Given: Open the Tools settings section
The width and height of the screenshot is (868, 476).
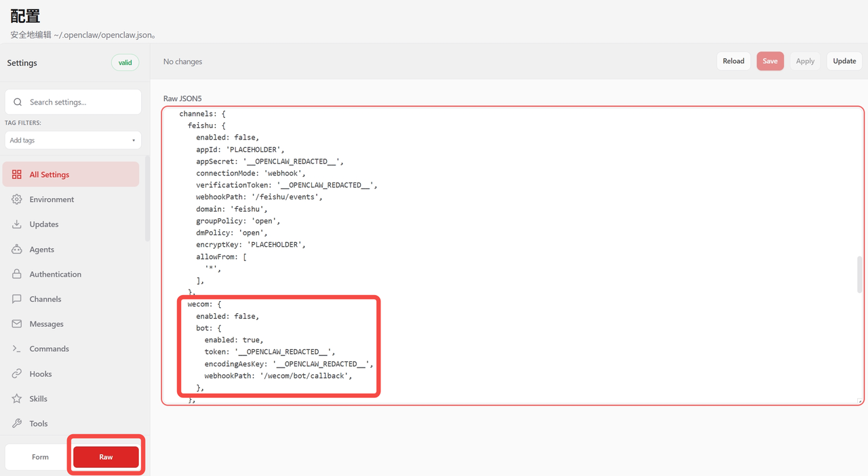Looking at the screenshot, I should [x=39, y=424].
